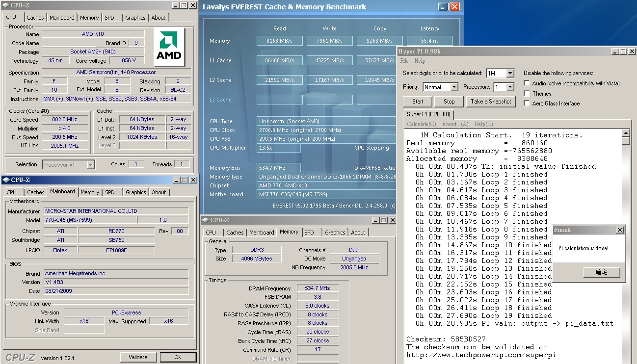Click the L1 Cache Read value 86400 MB/s
The image size is (637, 364).
(x=279, y=60)
